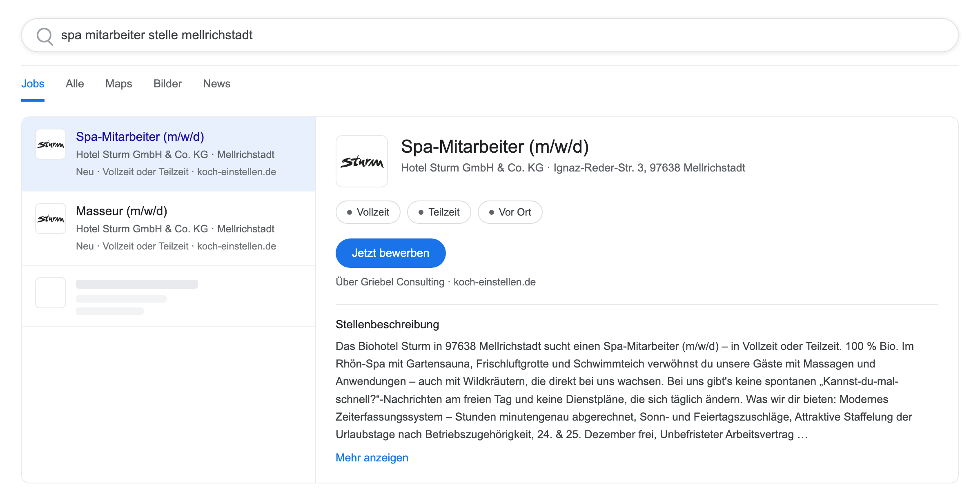The image size is (980, 490).
Task: Expand description with Mehr anzeigen
Action: pyautogui.click(x=372, y=458)
